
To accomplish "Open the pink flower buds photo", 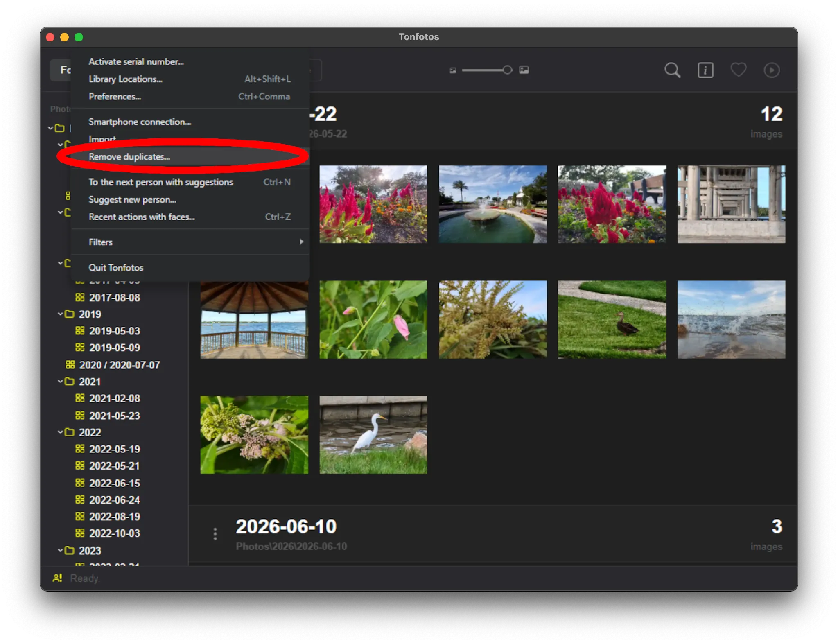I will tap(373, 320).
